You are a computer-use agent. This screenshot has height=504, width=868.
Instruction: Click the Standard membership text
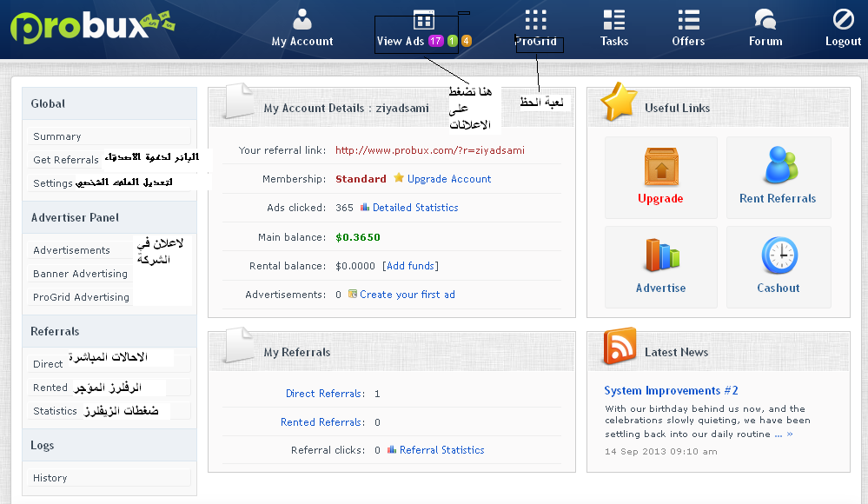(361, 179)
